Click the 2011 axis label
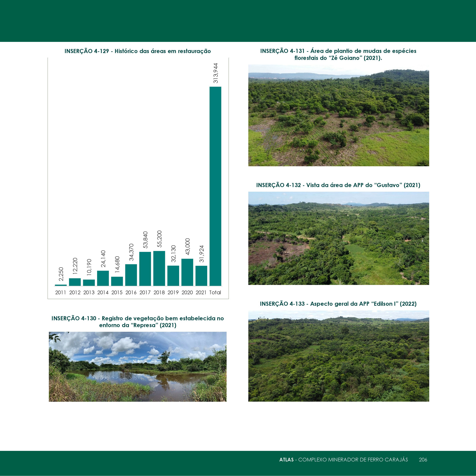The width and height of the screenshot is (476, 476). [x=61, y=293]
